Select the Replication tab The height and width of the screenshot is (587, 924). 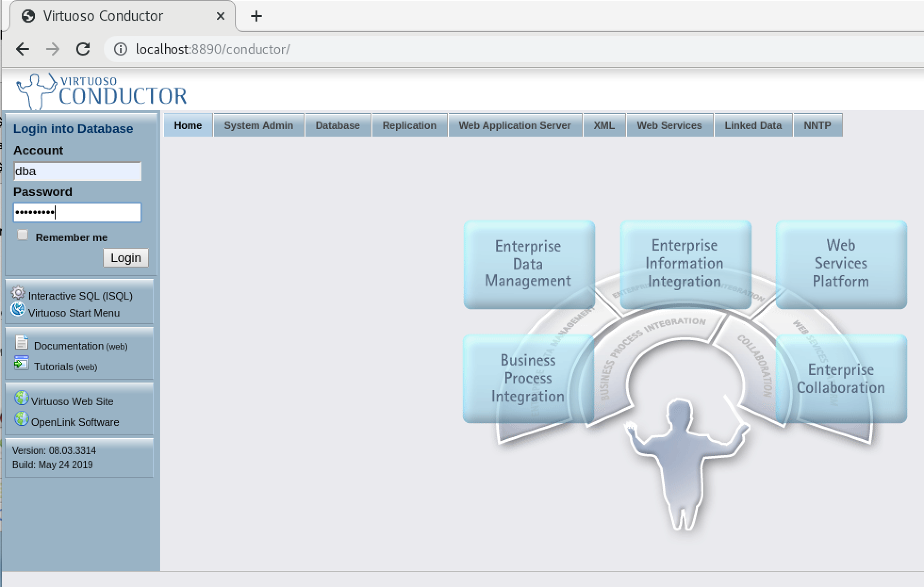point(410,126)
